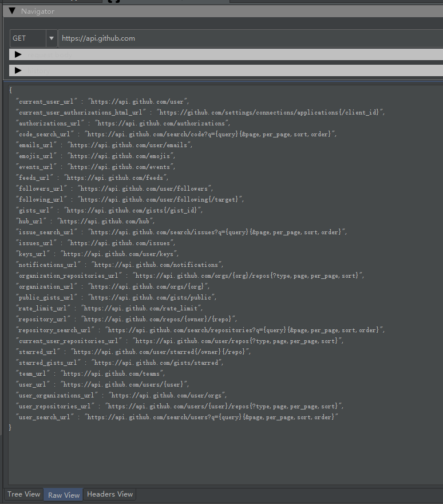This screenshot has height=504, width=443.
Task: Click the "user_url" line
Action: click(x=102, y=385)
